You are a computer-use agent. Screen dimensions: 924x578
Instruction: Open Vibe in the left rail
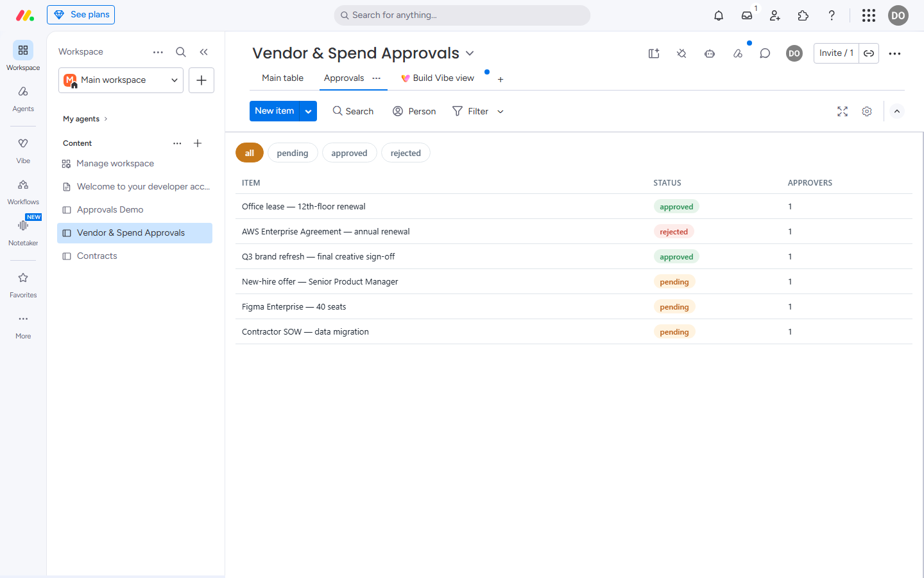coord(23,150)
